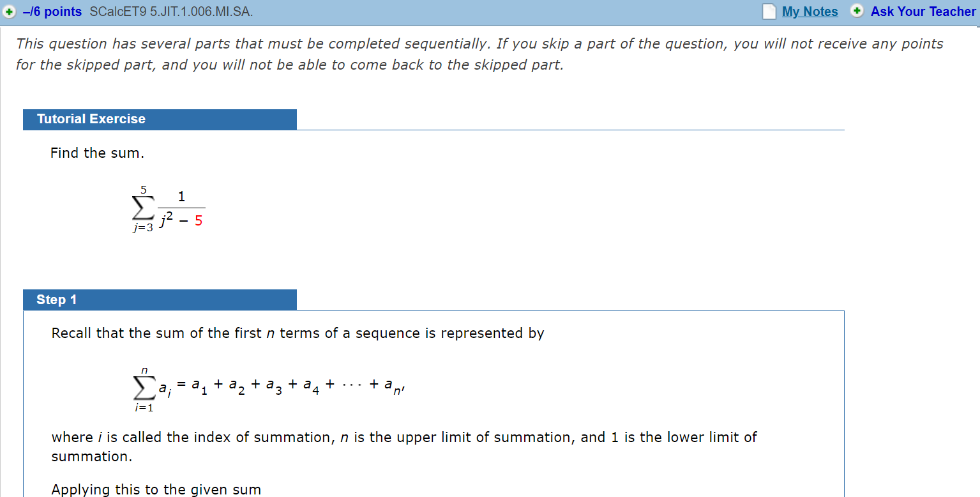Click the upper limit 5 above sigma
Screen dimensions: 980x497
pyautogui.click(x=144, y=189)
